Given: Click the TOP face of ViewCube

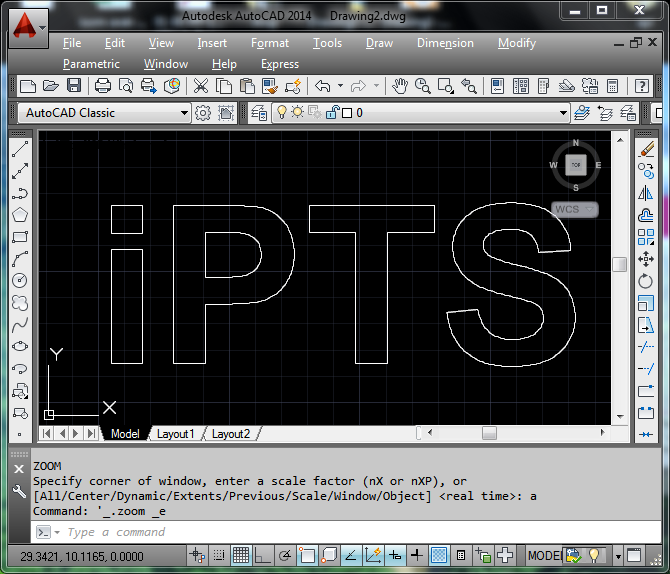Looking at the screenshot, I should pyautogui.click(x=576, y=165).
